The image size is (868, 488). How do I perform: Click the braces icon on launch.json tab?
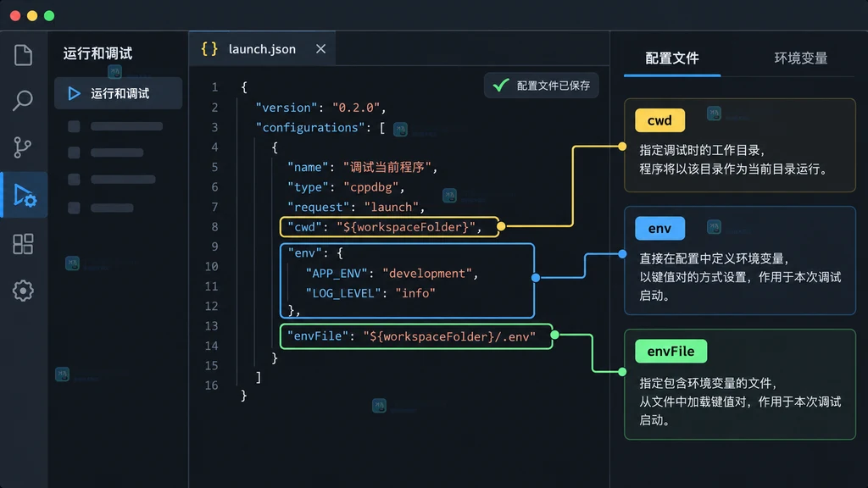[x=209, y=48]
